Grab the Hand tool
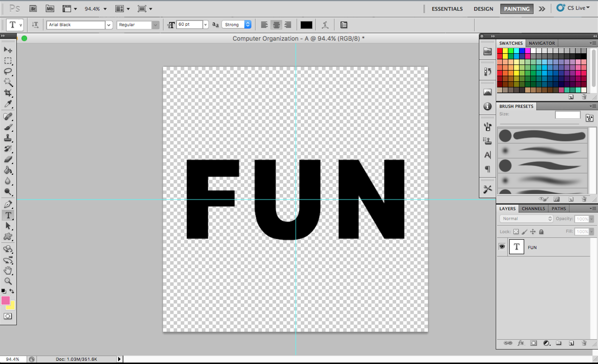Viewport: 598px width, 364px height. click(8, 270)
